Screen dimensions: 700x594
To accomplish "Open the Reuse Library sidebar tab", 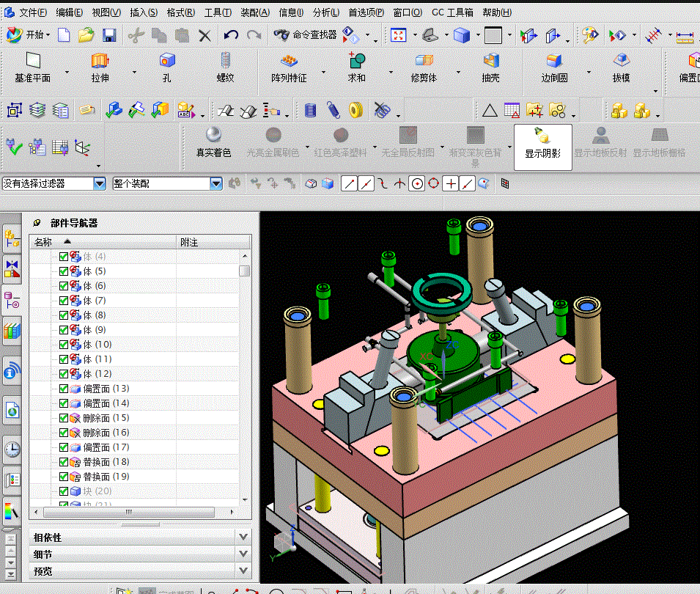I will click(x=12, y=331).
